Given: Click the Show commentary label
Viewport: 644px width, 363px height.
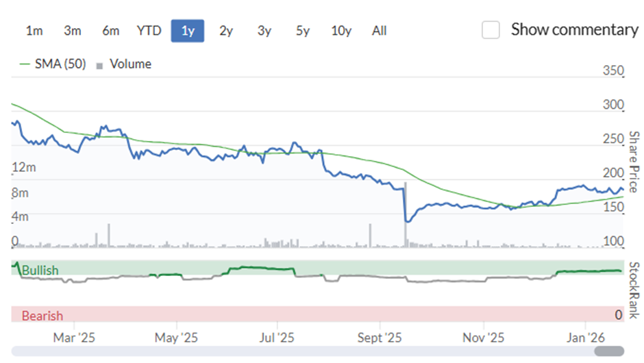Looking at the screenshot, I should [x=574, y=29].
